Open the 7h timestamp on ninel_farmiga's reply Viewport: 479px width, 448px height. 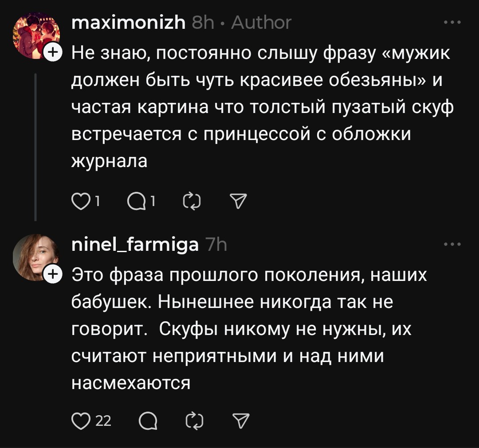point(216,245)
